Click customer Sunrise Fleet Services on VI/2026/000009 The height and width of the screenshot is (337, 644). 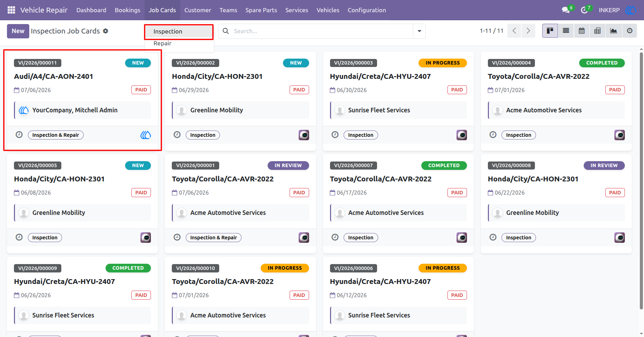pos(63,315)
